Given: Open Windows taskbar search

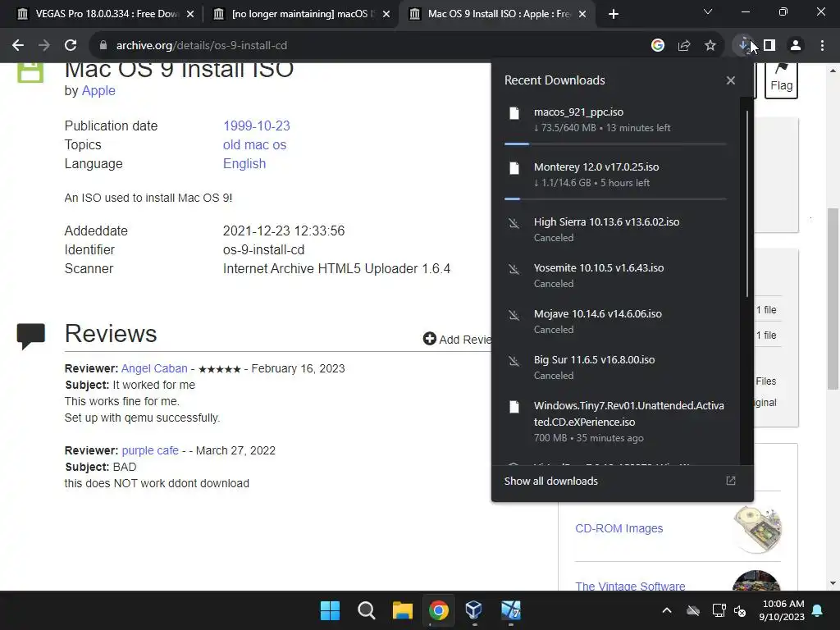Looking at the screenshot, I should point(367,610).
